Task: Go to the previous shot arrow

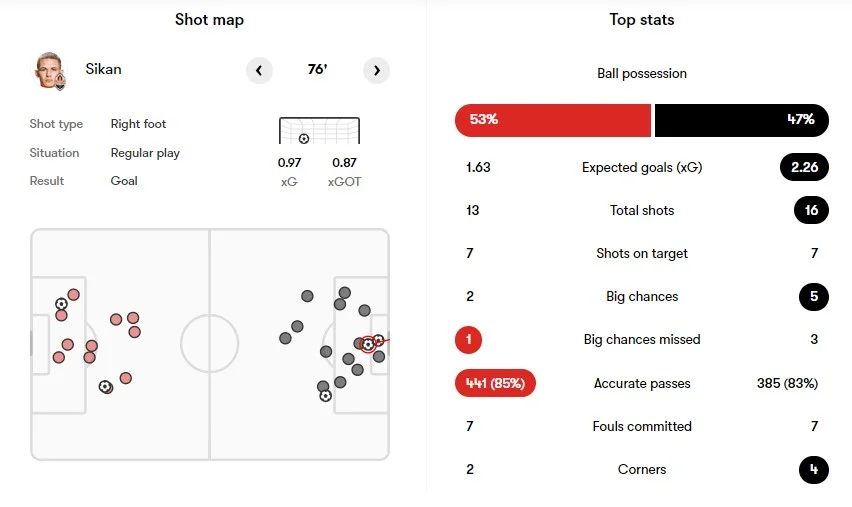Action: tap(259, 70)
